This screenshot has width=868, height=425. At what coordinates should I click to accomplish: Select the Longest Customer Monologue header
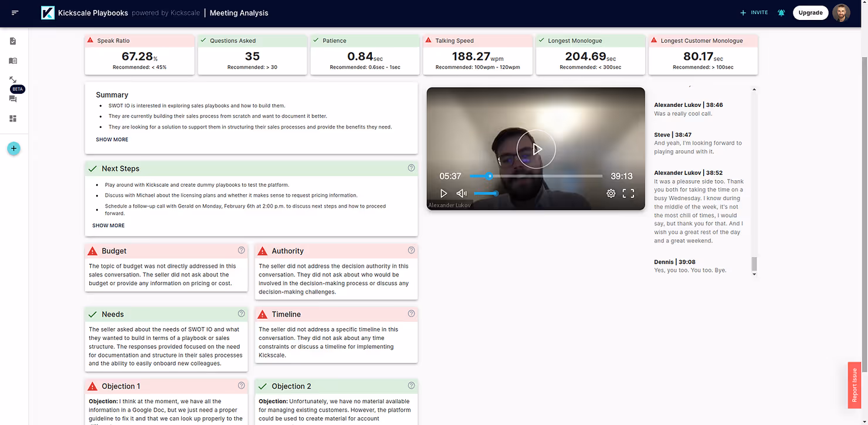[703, 41]
